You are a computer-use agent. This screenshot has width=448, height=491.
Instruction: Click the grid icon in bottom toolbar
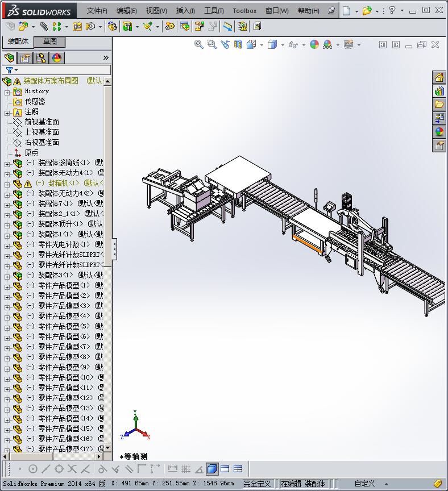[x=186, y=469]
